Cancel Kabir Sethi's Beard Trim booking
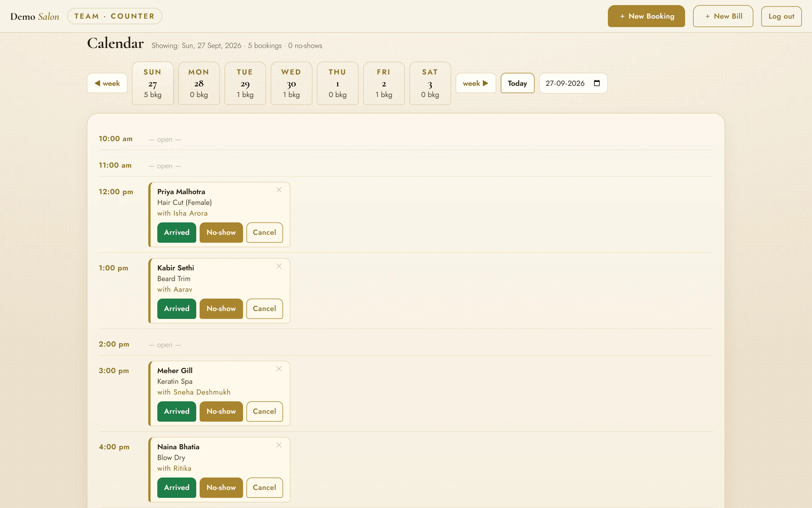812x508 pixels. [x=264, y=309]
